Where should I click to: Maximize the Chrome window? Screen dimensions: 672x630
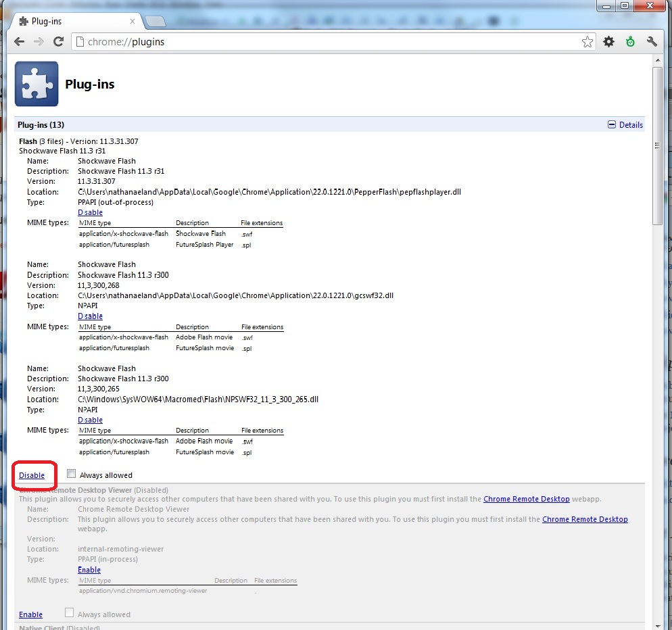click(625, 5)
